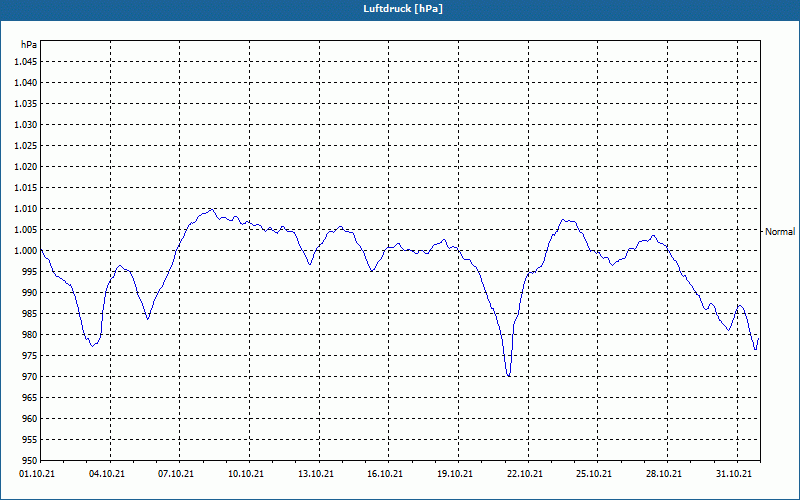Click the lowest pressure dip near 970
800x500 pixels.
tap(508, 376)
